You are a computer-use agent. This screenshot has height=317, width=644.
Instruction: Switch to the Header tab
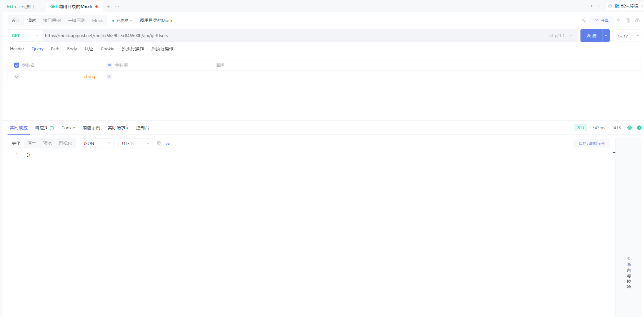point(17,49)
